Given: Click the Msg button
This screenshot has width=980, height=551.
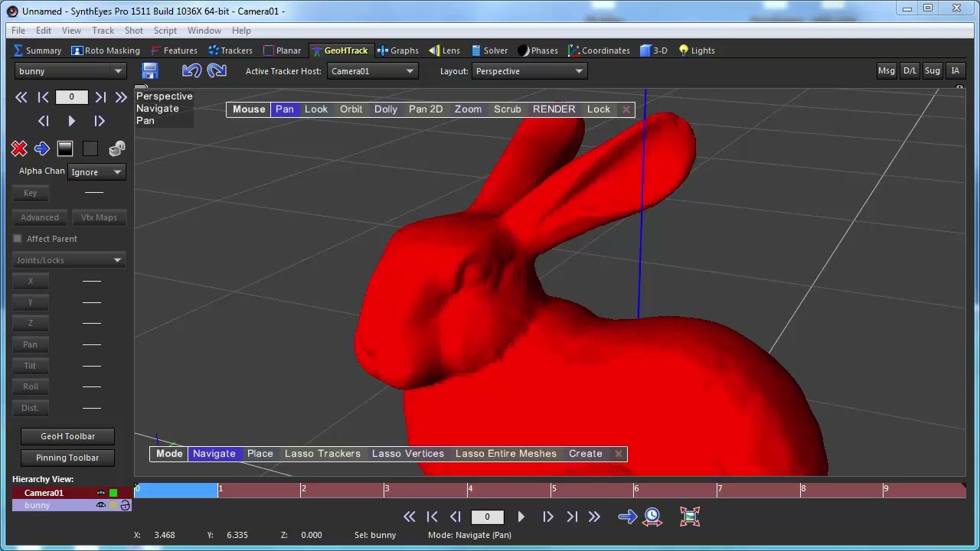Looking at the screenshot, I should pyautogui.click(x=887, y=70).
